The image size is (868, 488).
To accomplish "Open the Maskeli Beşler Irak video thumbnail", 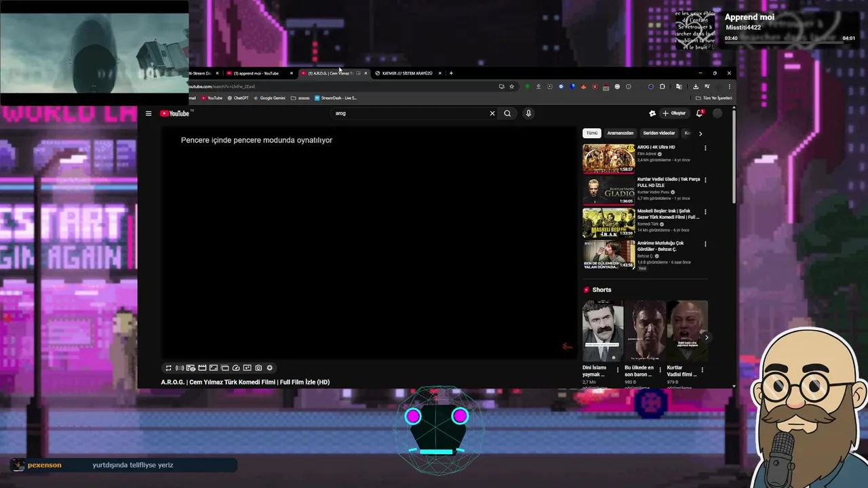I will pos(609,222).
